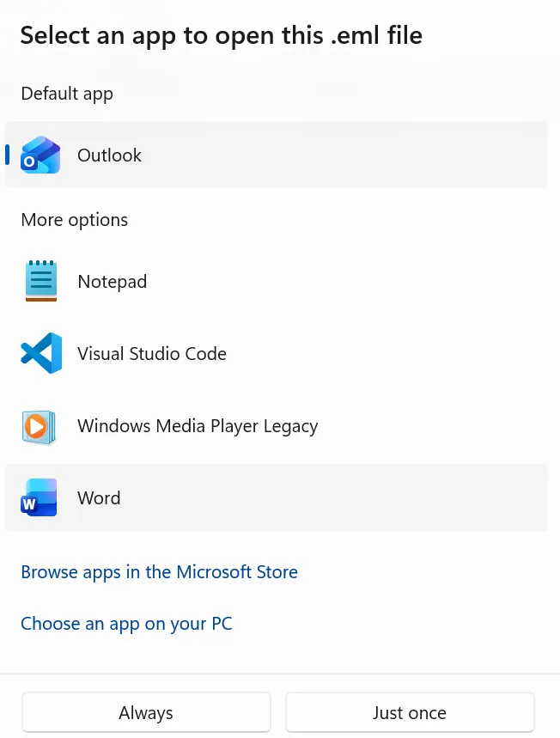The width and height of the screenshot is (560, 738).
Task: Open Browse apps in the Microsoft Store
Action: coord(159,572)
